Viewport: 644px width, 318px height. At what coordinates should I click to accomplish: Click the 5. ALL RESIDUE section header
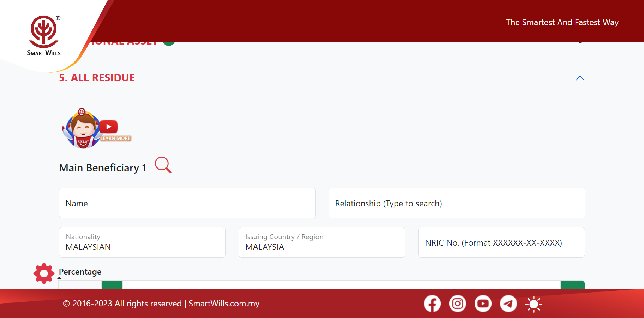pyautogui.click(x=97, y=78)
